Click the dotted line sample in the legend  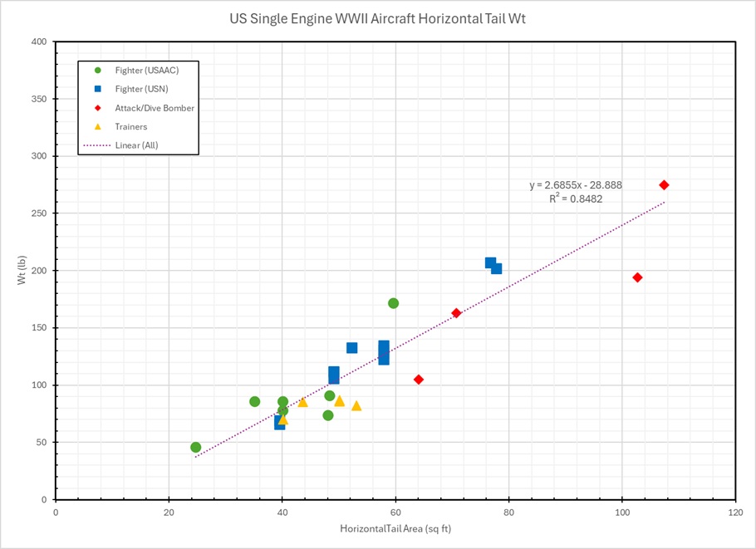98,145
